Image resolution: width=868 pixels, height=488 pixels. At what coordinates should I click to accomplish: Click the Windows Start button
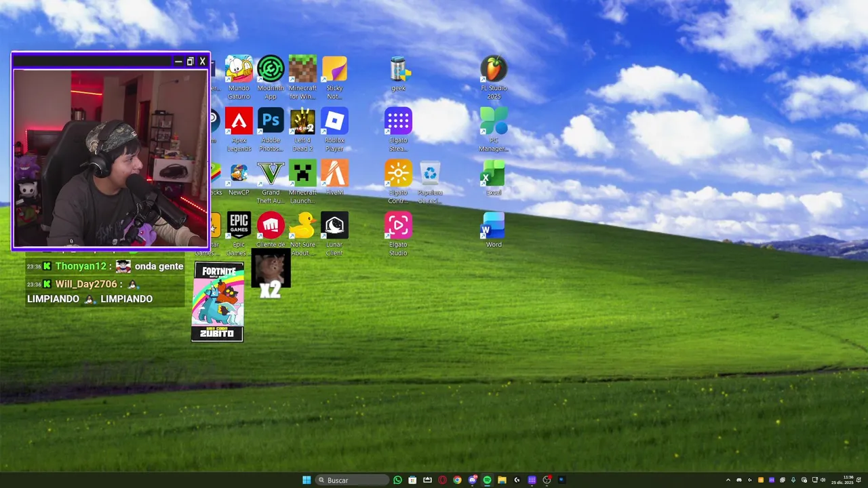(307, 480)
